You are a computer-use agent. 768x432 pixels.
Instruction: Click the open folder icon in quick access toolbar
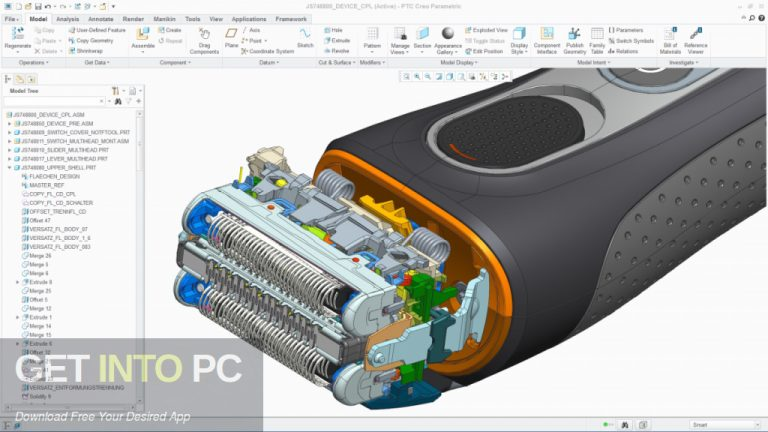28,6
